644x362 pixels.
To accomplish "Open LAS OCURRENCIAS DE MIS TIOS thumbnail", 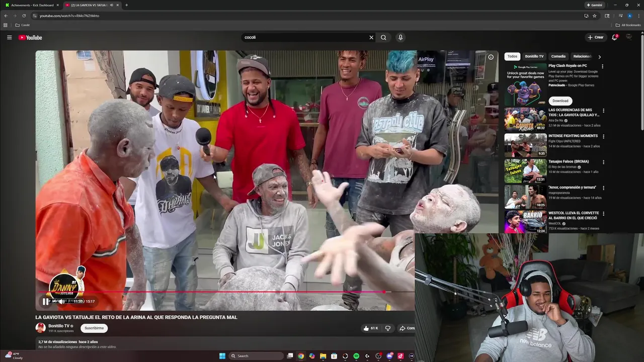I will point(525,120).
